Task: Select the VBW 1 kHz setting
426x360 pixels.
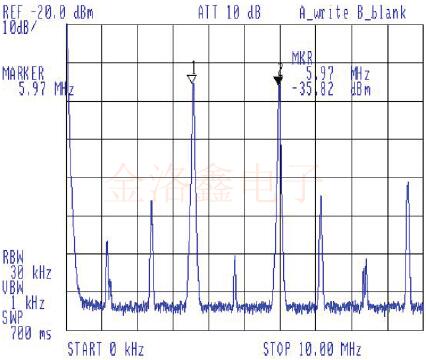Action: [23, 295]
